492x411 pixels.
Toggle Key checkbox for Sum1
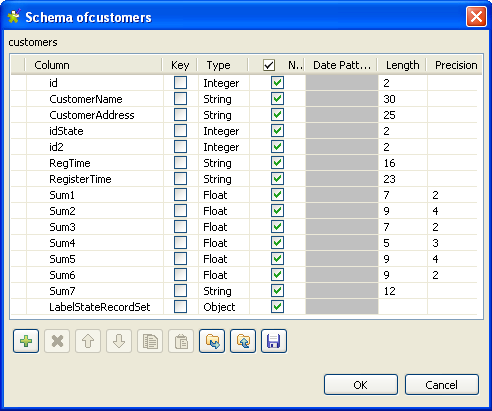click(180, 195)
